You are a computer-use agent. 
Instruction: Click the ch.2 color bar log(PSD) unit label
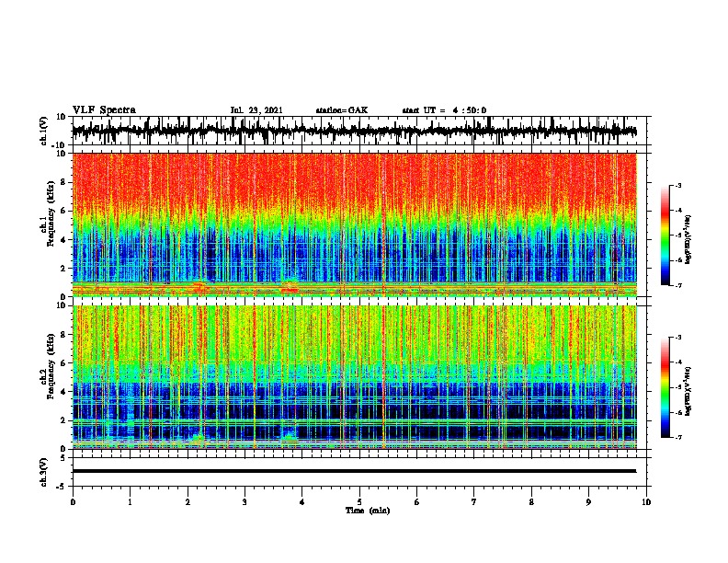[688, 391]
